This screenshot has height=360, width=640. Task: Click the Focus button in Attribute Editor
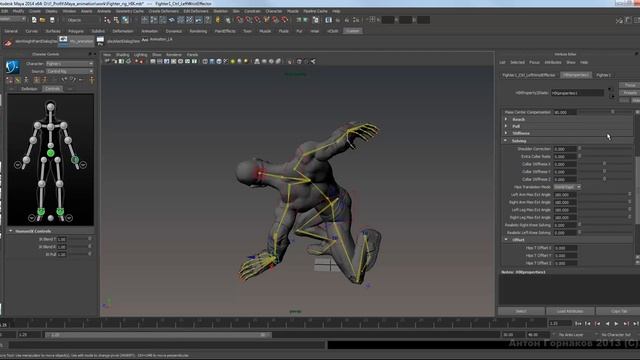(630, 85)
